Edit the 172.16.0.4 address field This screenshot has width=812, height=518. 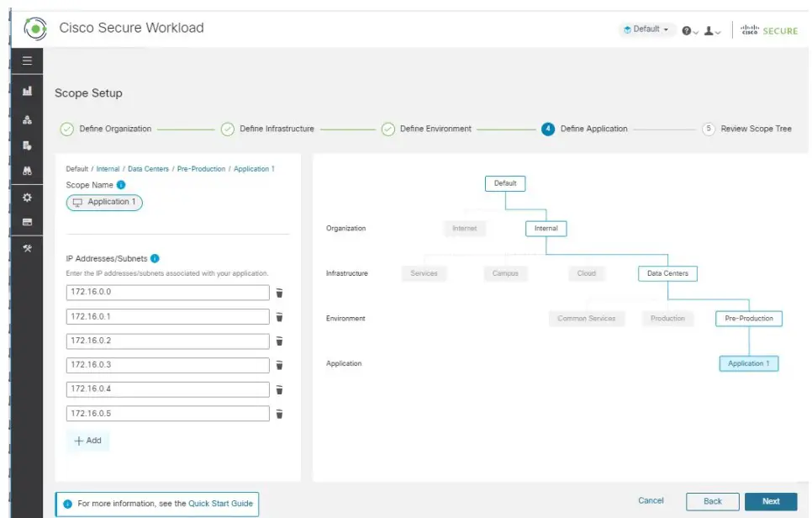tap(168, 389)
